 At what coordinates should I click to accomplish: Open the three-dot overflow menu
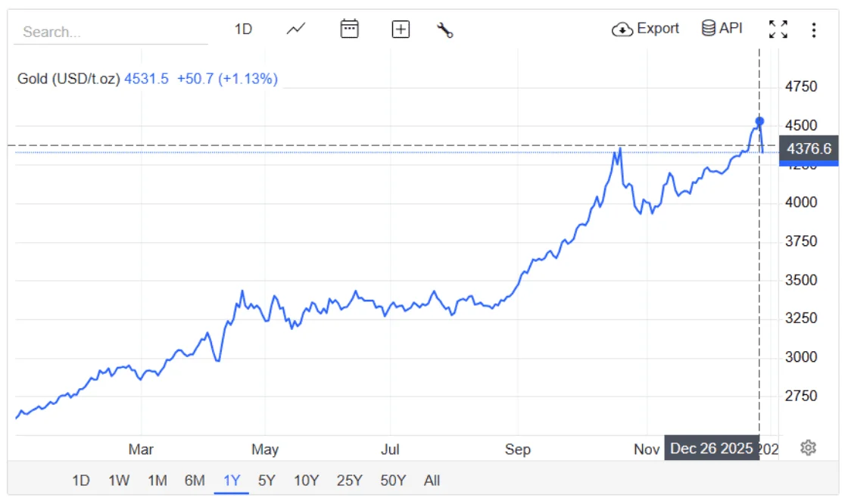tap(814, 29)
